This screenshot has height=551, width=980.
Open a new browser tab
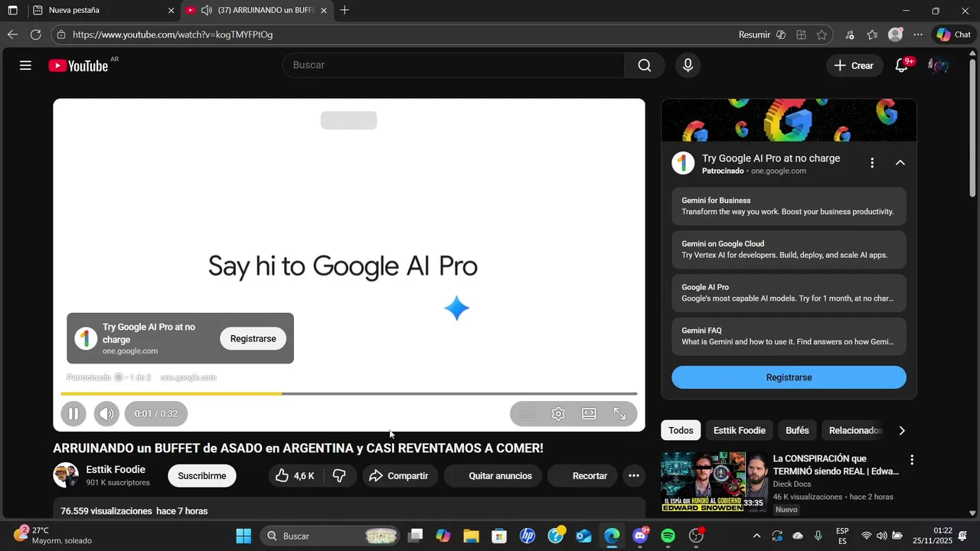345,11
